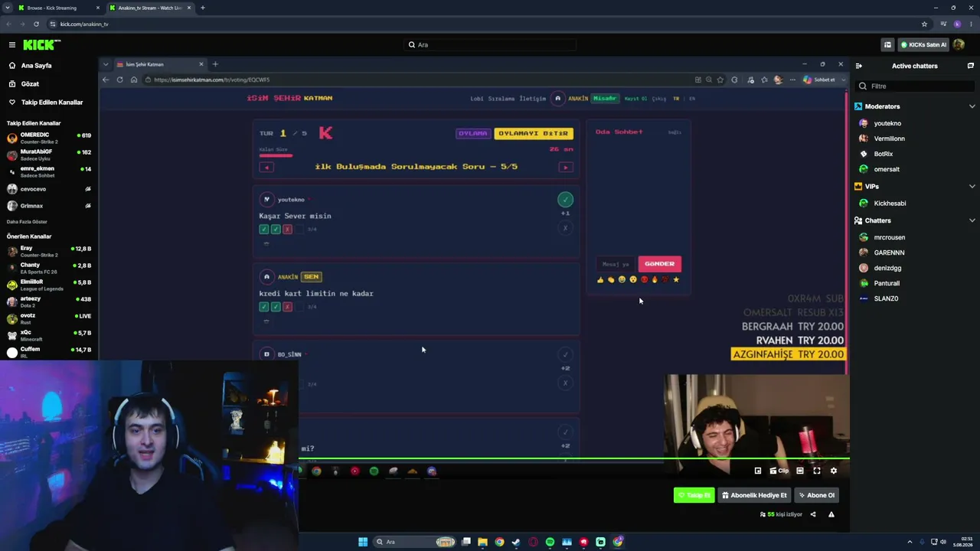Enter fullscreen in the video player
The height and width of the screenshot is (551, 980).
pos(817,471)
